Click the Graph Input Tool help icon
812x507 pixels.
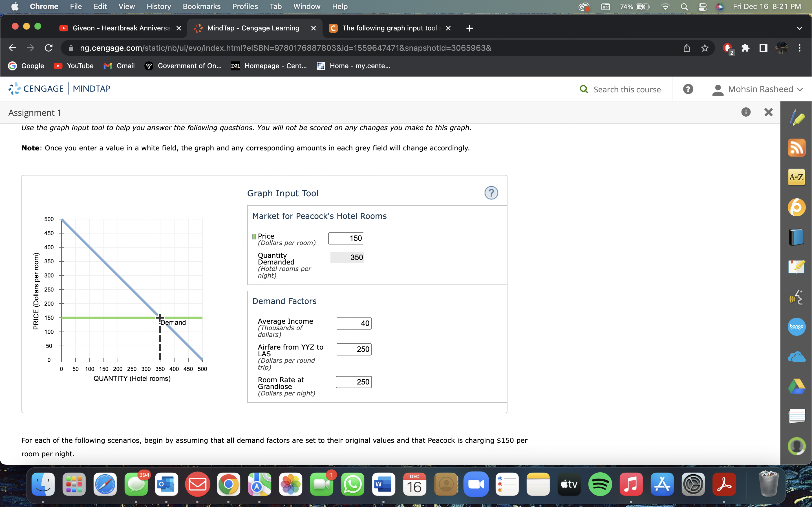coord(491,193)
